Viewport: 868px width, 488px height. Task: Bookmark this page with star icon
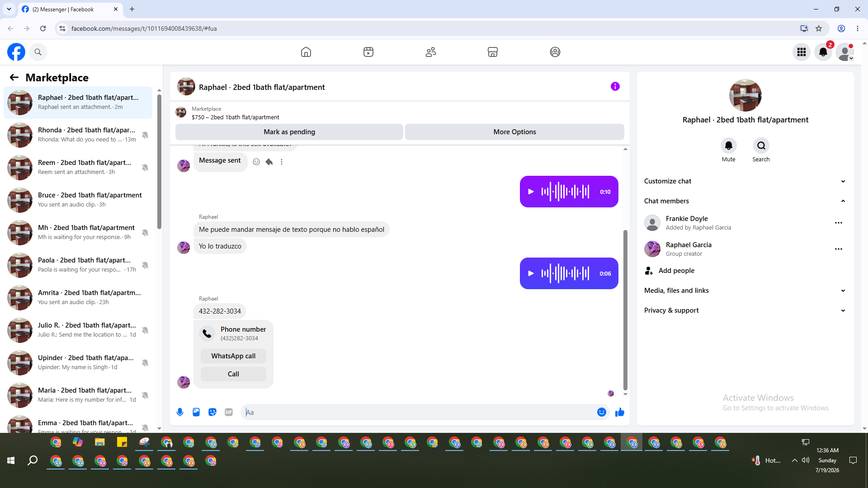[x=819, y=28]
